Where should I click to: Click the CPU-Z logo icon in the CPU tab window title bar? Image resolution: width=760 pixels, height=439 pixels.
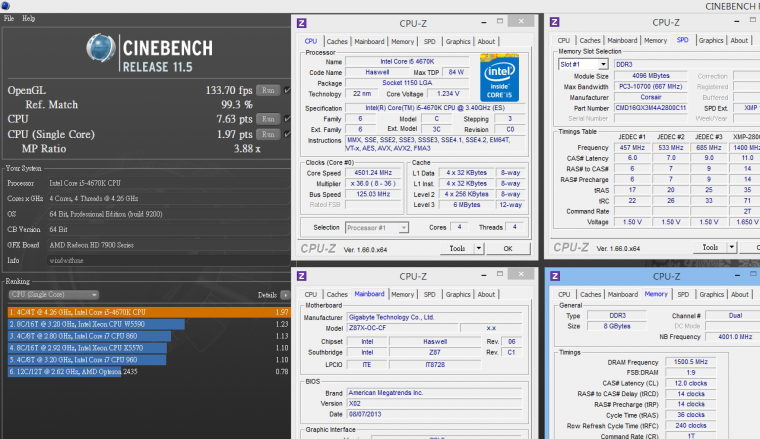301,23
